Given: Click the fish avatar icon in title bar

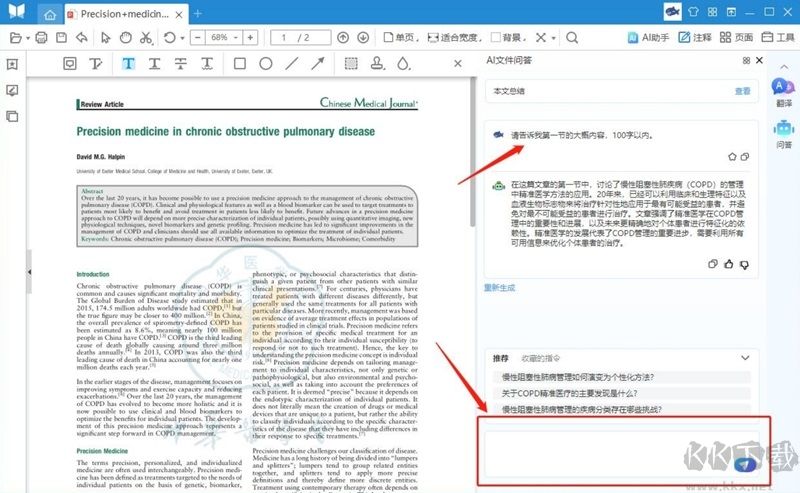Looking at the screenshot, I should coord(672,12).
